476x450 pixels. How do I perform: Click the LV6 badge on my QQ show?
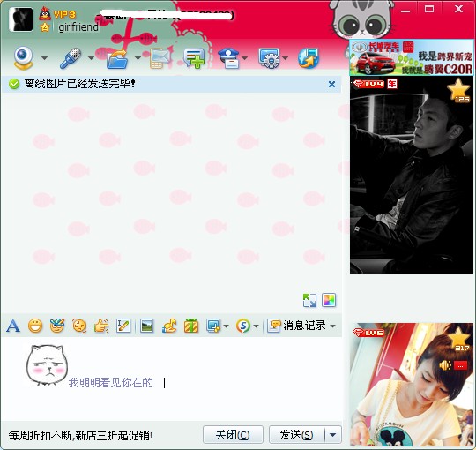[368, 333]
